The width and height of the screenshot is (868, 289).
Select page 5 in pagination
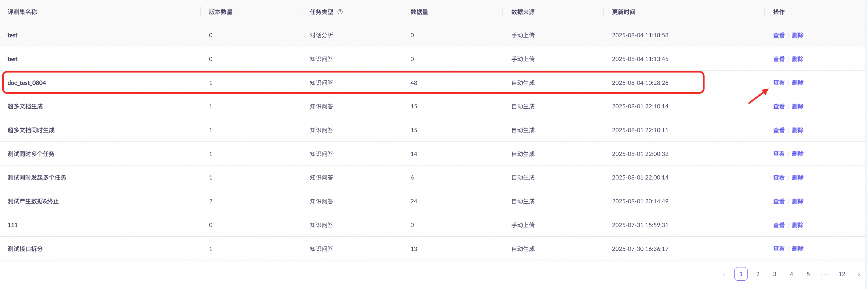point(808,274)
